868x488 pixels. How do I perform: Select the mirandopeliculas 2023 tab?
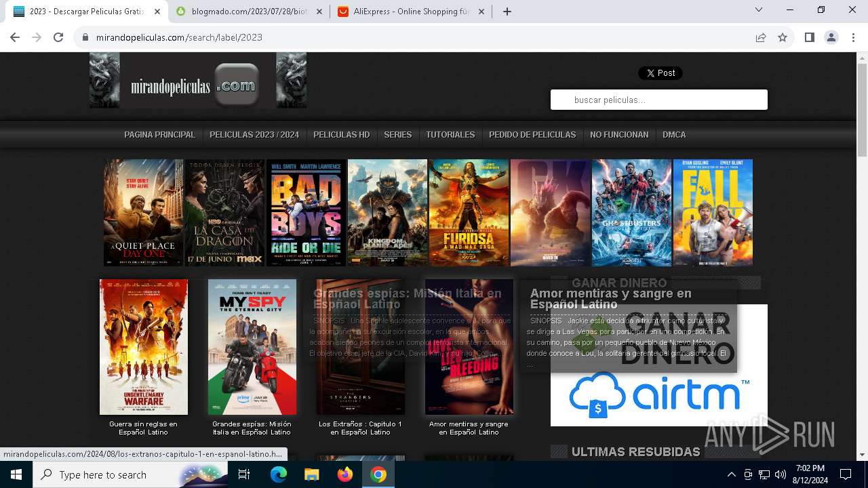[86, 12]
